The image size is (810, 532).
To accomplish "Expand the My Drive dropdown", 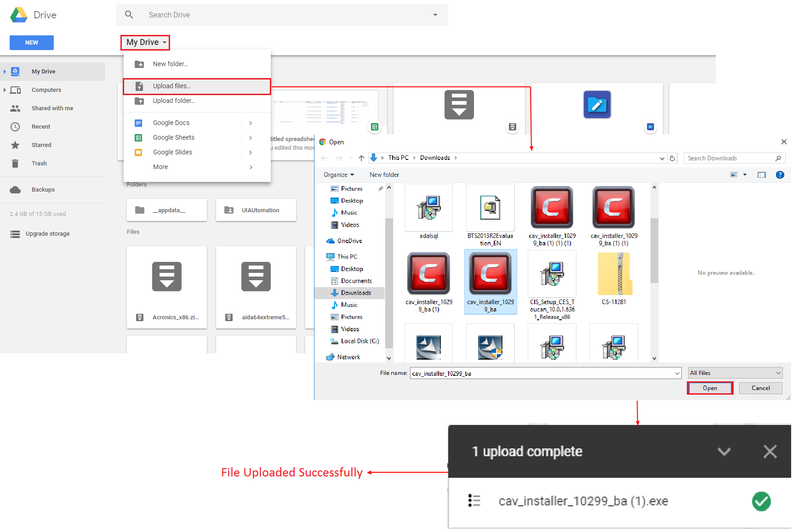I will pos(145,42).
